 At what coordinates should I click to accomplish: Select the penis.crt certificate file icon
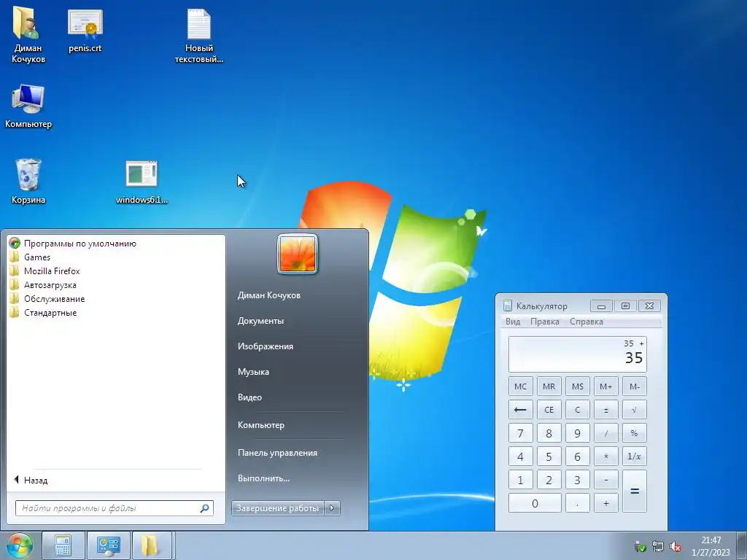(x=85, y=31)
